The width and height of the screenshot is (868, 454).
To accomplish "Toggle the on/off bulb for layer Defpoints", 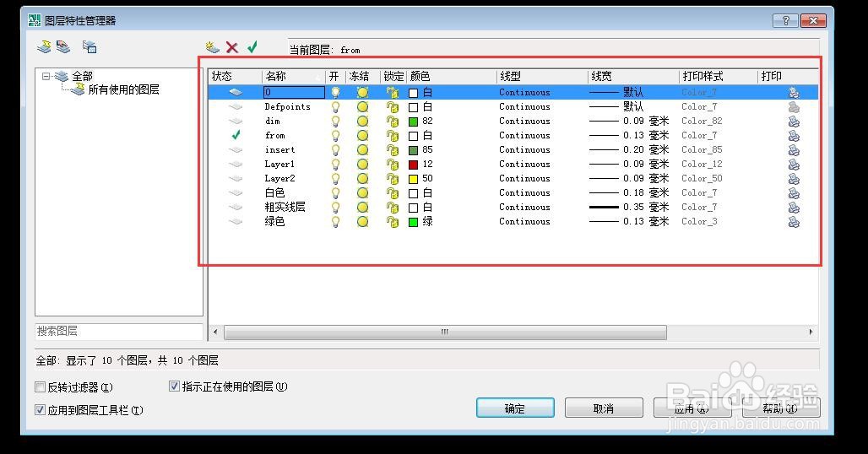I will (335, 106).
